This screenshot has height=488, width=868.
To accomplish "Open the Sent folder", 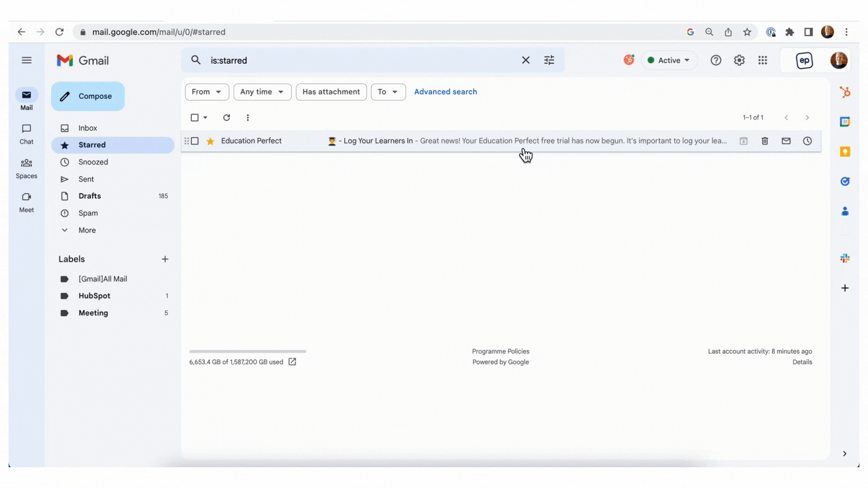I will [113, 179].
